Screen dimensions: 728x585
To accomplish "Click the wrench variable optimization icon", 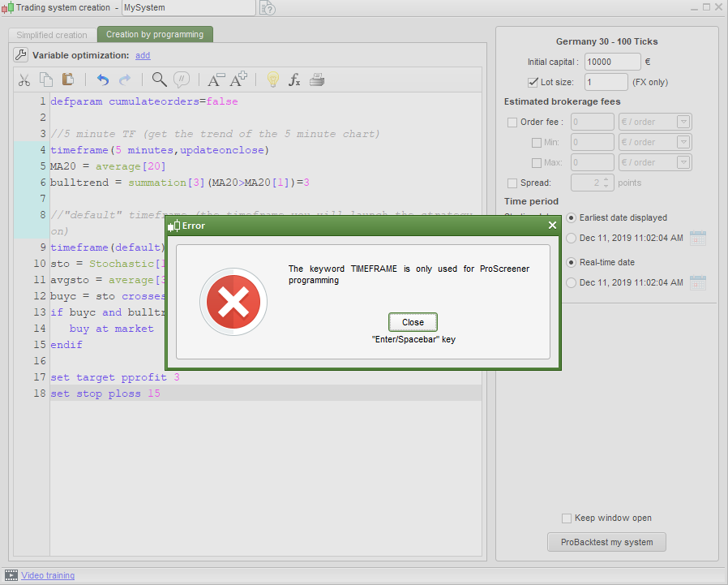I will coord(20,55).
